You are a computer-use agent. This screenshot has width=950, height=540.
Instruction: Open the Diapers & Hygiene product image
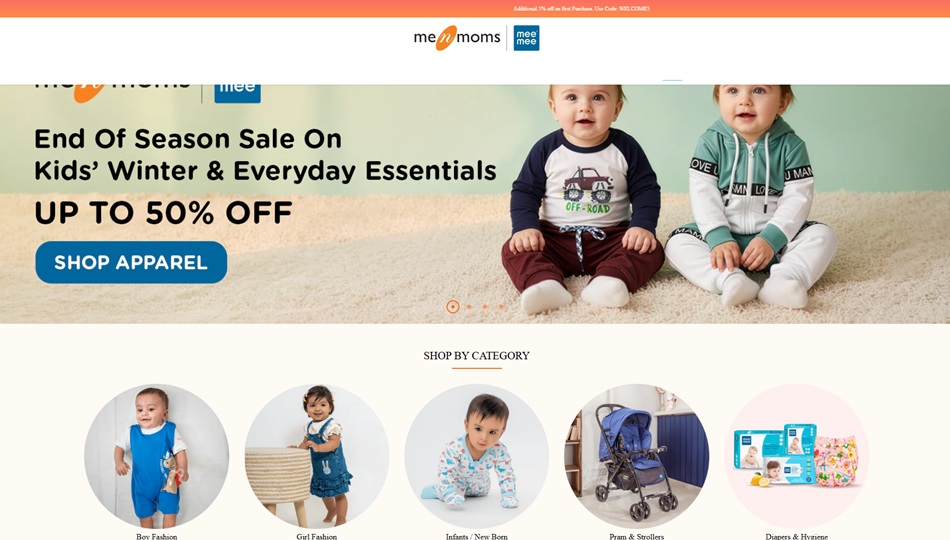click(x=797, y=456)
